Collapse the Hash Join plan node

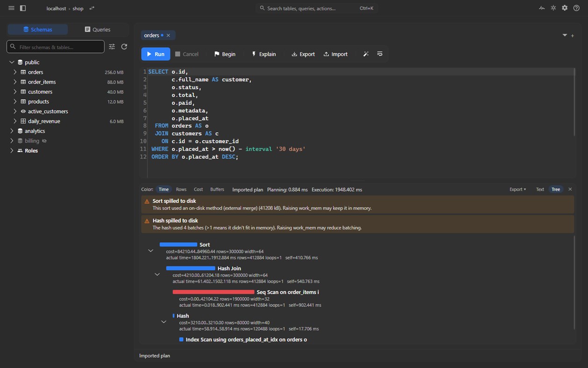[x=157, y=275]
